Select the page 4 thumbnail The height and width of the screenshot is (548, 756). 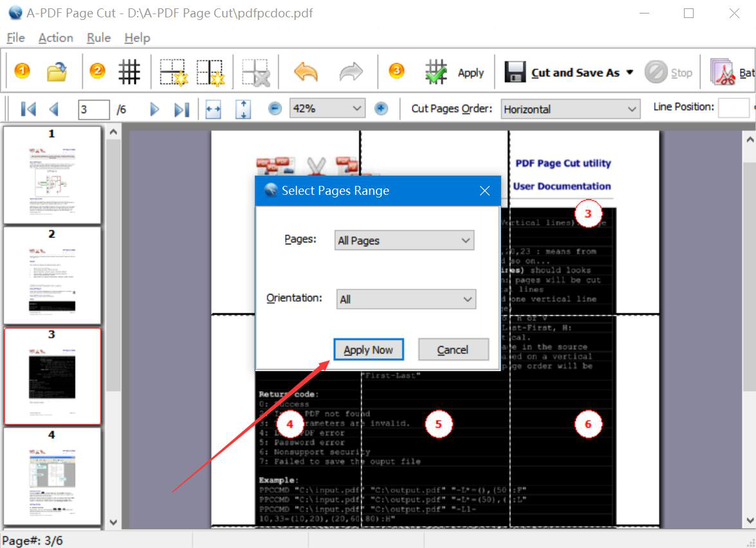52,476
